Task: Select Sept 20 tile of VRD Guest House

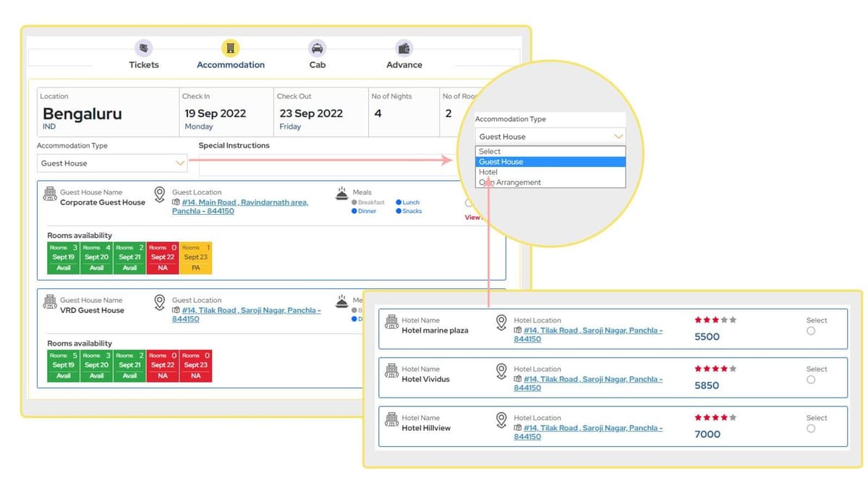Action: 96,366
